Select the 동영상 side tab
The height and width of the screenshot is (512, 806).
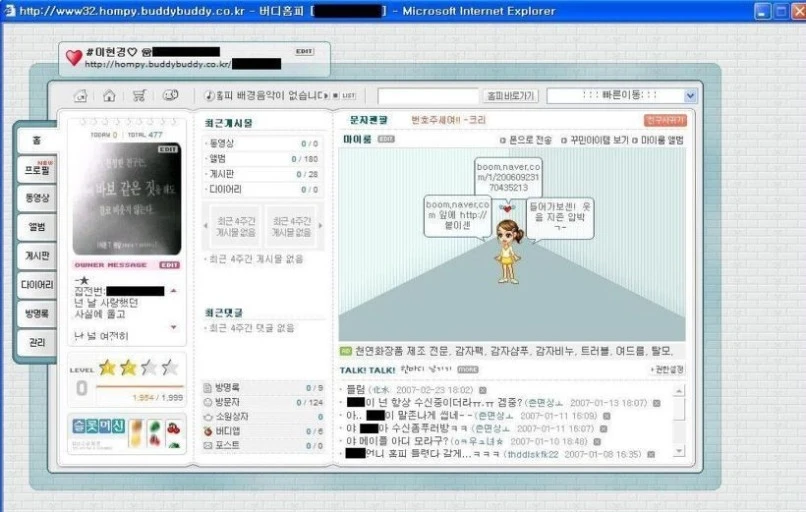tap(38, 198)
